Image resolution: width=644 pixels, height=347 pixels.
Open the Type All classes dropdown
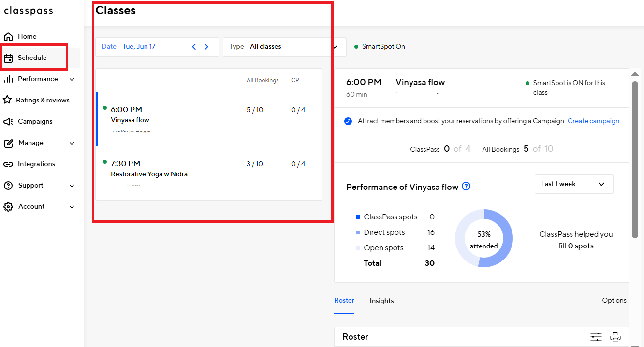pyautogui.click(x=284, y=47)
